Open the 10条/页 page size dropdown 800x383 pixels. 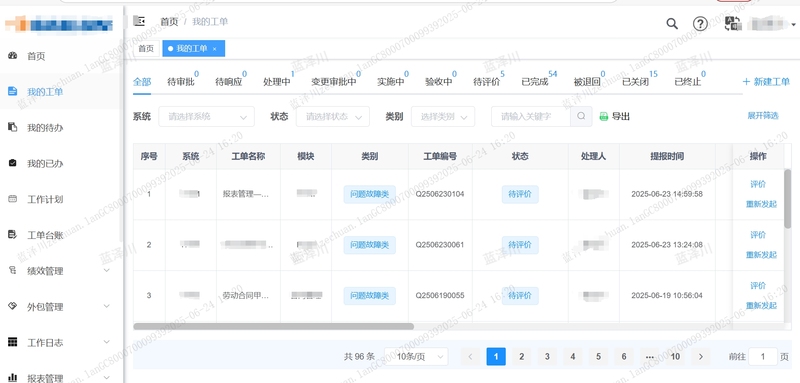pos(416,356)
